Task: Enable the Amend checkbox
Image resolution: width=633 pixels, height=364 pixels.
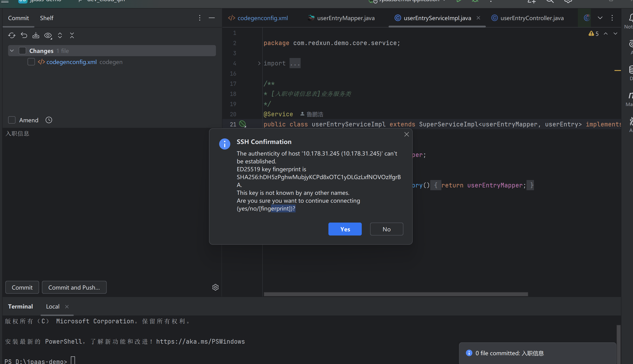Action: coord(12,120)
